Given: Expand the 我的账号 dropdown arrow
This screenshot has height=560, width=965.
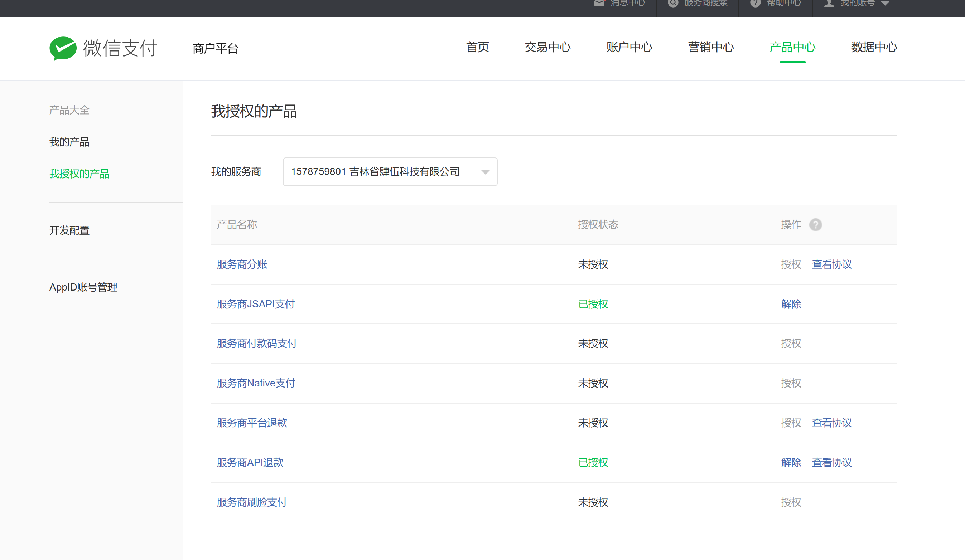Looking at the screenshot, I should click(x=885, y=4).
